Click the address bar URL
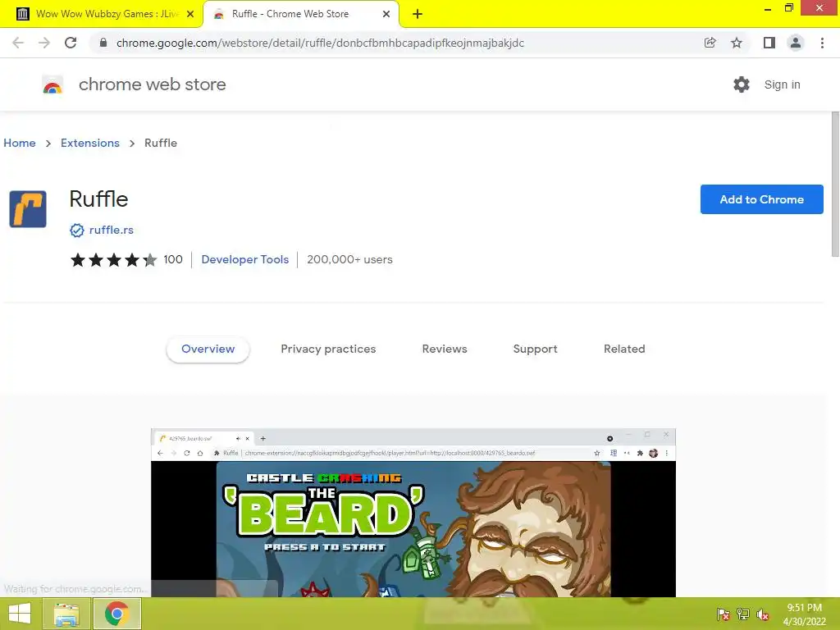This screenshot has width=840, height=630. 320,43
